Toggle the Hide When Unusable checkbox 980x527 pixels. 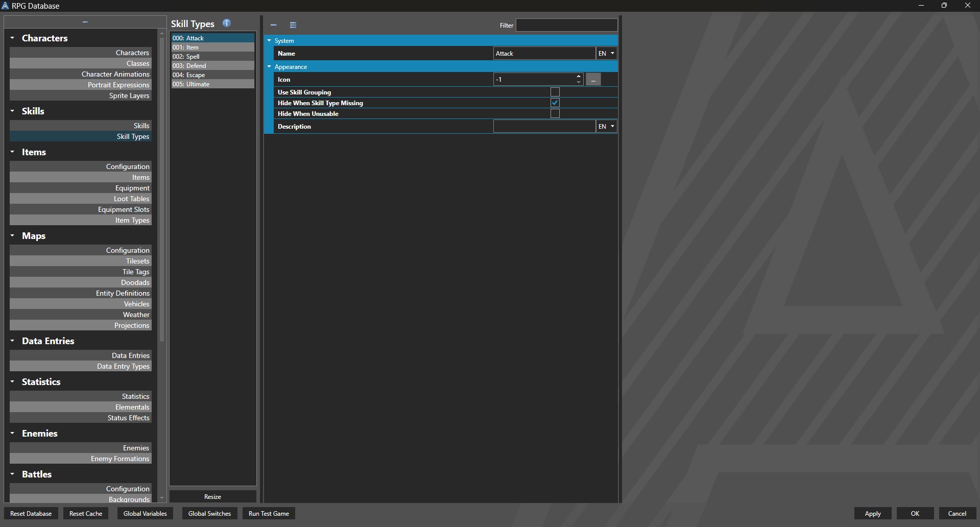[x=555, y=113]
